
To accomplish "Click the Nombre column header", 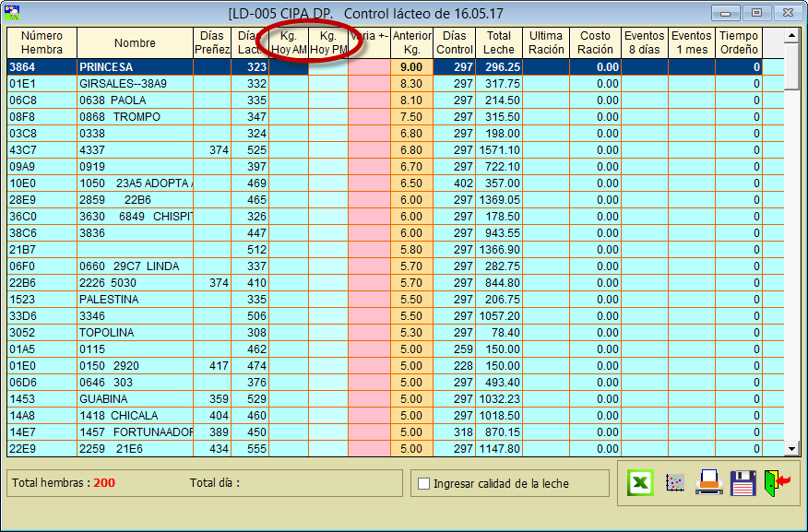I will (135, 42).
